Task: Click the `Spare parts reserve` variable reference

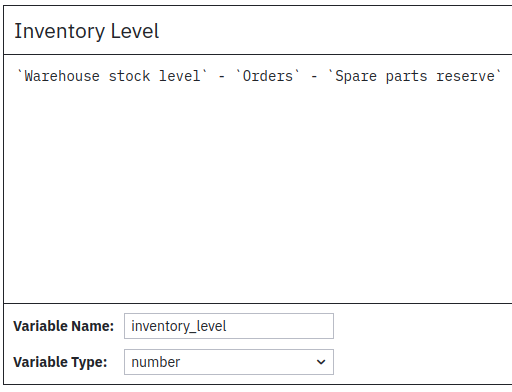Action: click(x=414, y=76)
